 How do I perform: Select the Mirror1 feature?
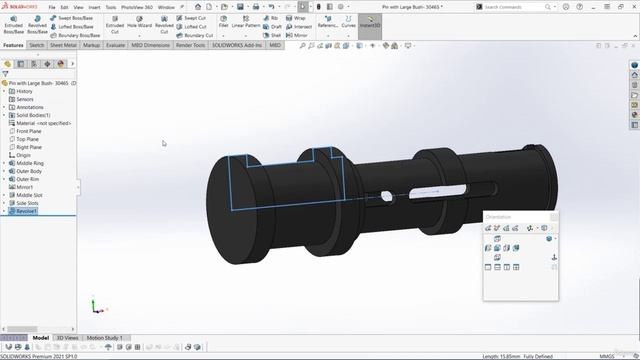[x=21, y=187]
